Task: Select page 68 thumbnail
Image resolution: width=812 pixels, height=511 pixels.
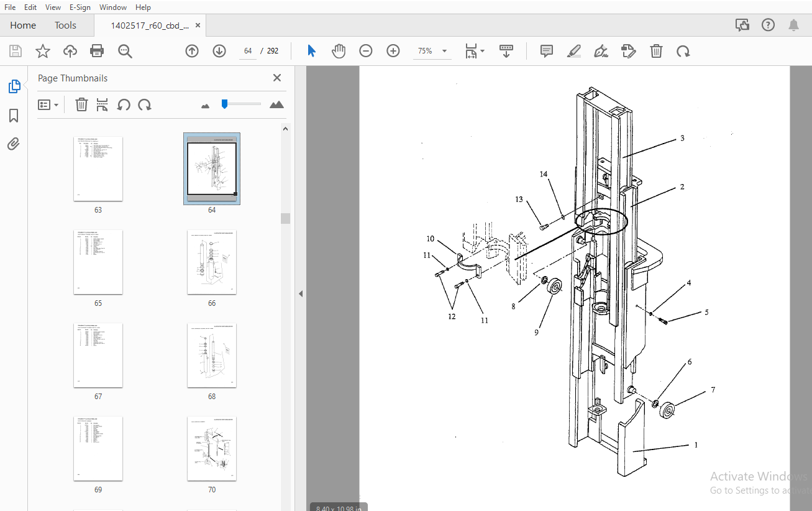Action: [x=212, y=356]
